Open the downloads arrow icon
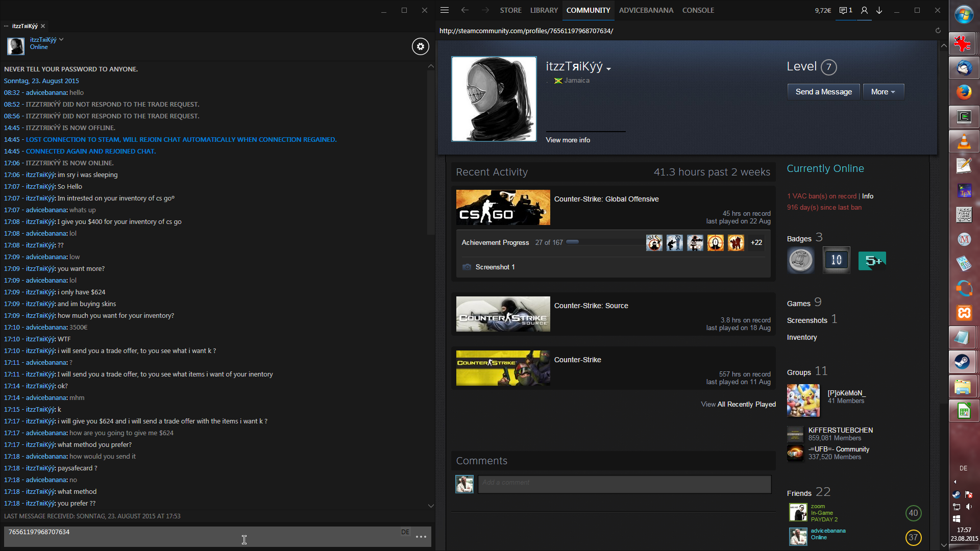The height and width of the screenshot is (551, 980). (879, 10)
